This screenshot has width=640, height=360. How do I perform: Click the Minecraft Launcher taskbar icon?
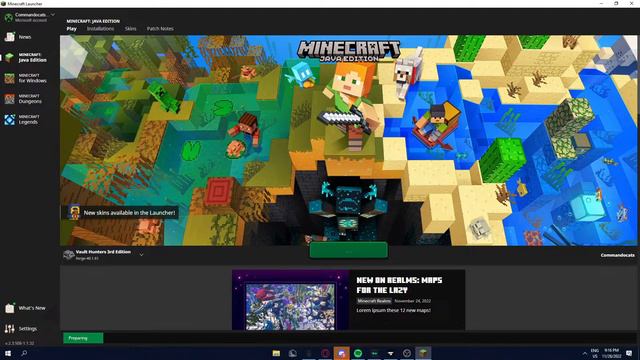point(423,353)
